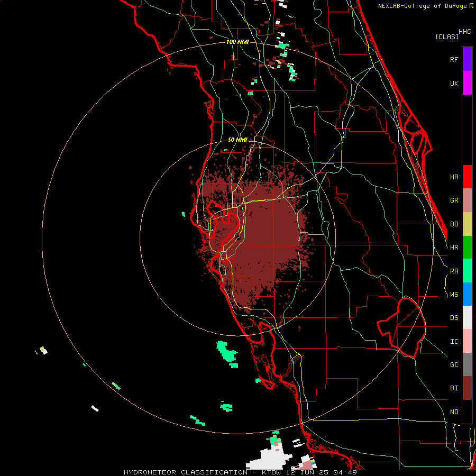Click the BD yellow legend swatch
The width and height of the screenshot is (476, 476).
pyautogui.click(x=467, y=224)
